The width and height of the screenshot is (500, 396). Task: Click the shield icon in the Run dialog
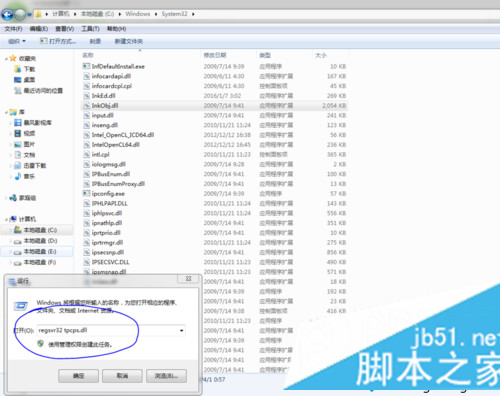41,344
